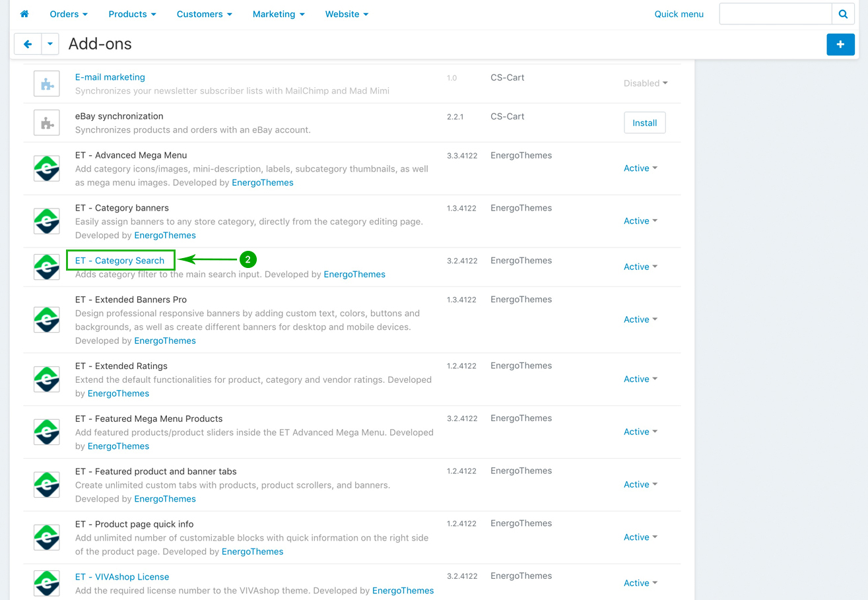
Task: Click EnergoThemes link in Featured Mega Menu Products description
Action: click(118, 446)
